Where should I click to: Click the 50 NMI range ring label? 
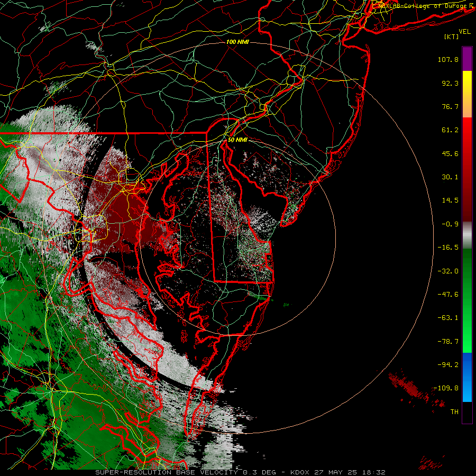(x=237, y=140)
